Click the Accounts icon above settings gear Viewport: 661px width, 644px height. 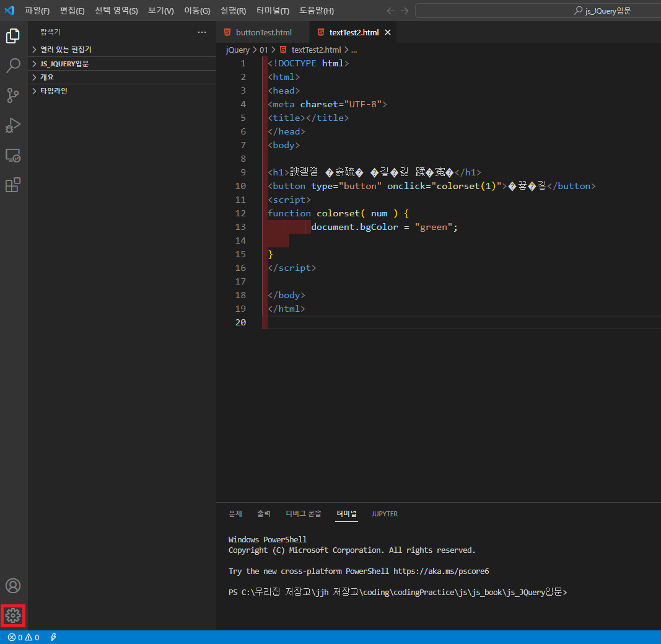[13, 585]
